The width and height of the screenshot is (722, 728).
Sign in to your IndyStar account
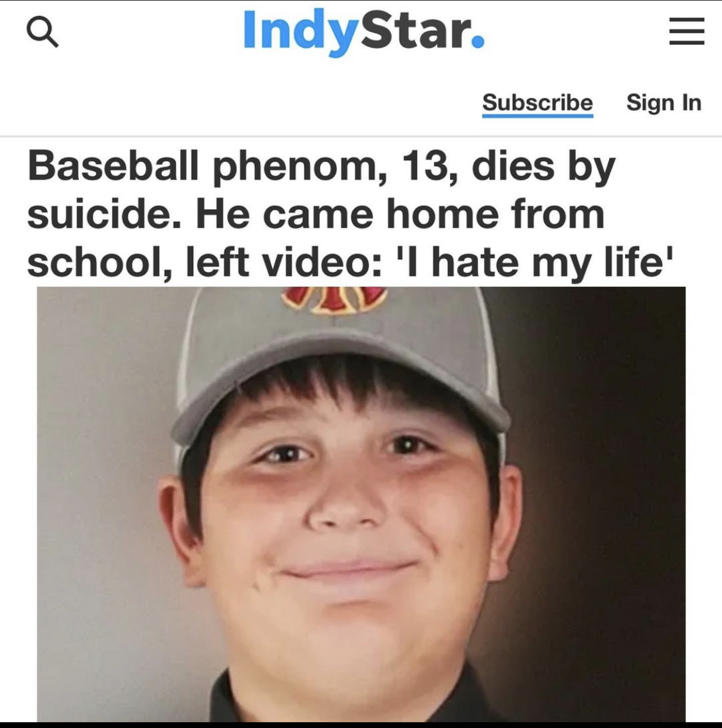tap(664, 103)
